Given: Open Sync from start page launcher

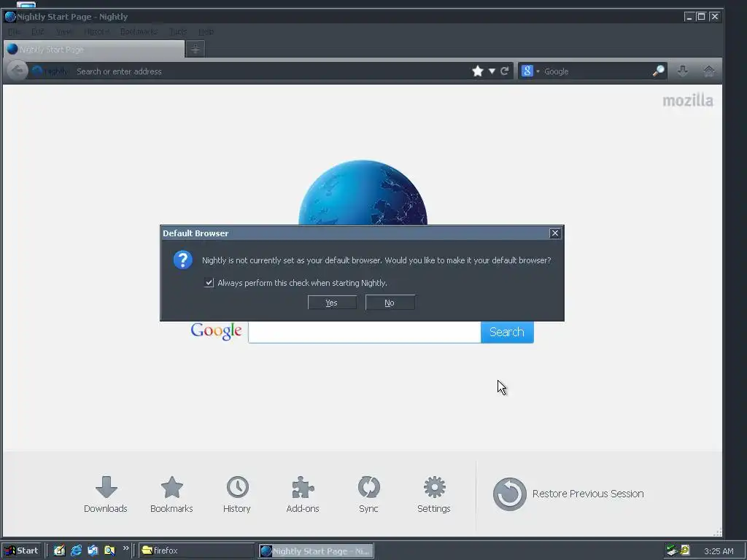Looking at the screenshot, I should pos(368,494).
